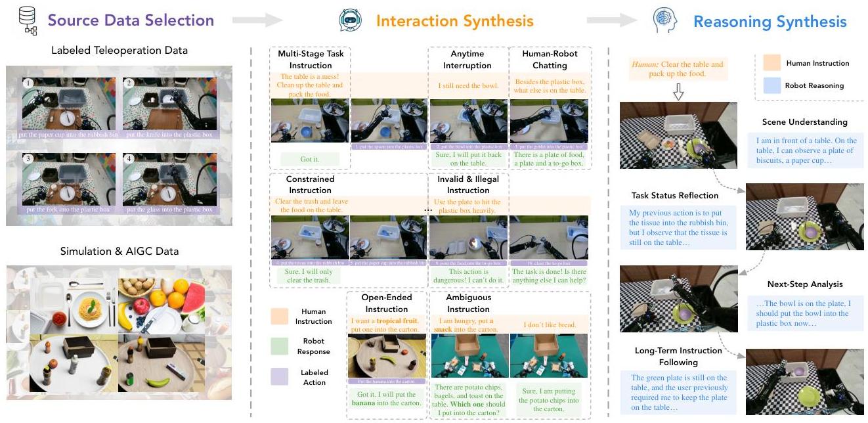Click the green 'Got it.' response box

coord(309,159)
